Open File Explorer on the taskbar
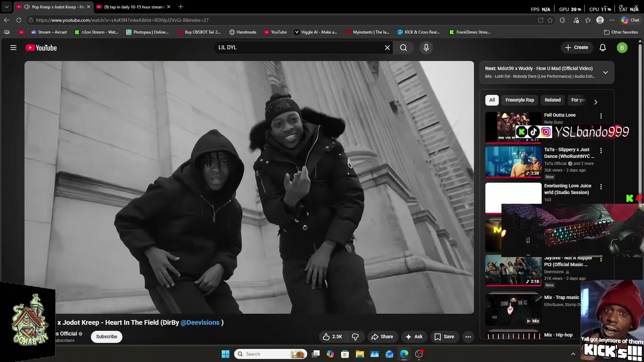The image size is (644, 362). [360, 354]
